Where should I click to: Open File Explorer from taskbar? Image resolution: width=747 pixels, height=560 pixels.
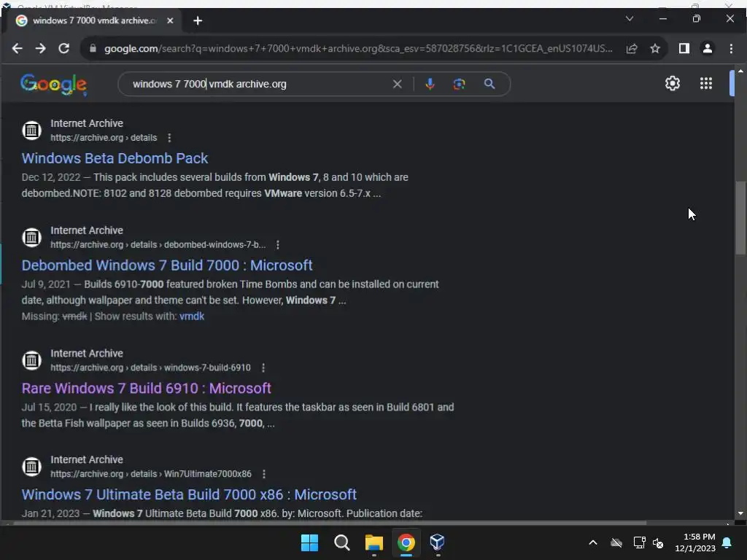click(374, 542)
